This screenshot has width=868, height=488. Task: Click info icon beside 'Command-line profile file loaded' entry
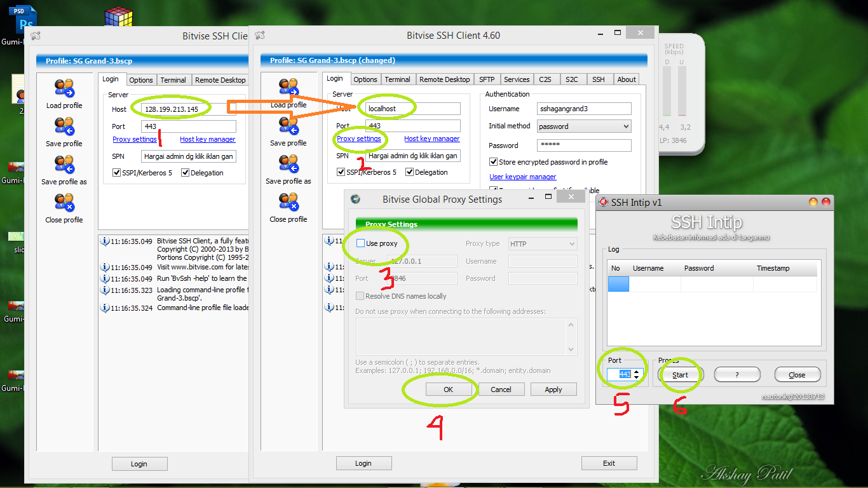[x=105, y=308]
